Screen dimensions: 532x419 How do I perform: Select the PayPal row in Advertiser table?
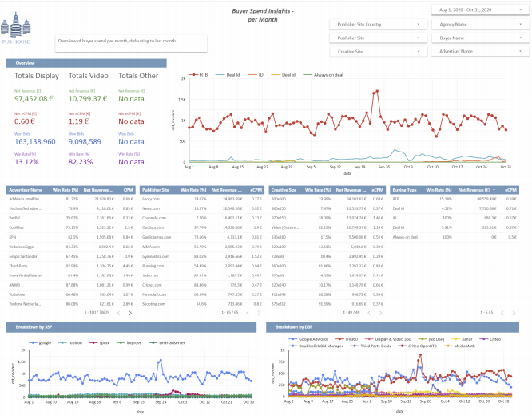click(16, 216)
